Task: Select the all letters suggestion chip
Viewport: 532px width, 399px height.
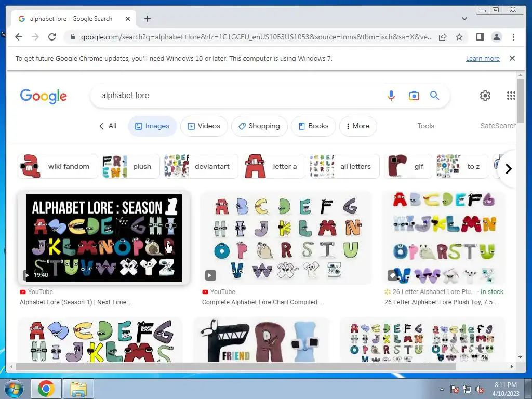Action: point(344,166)
